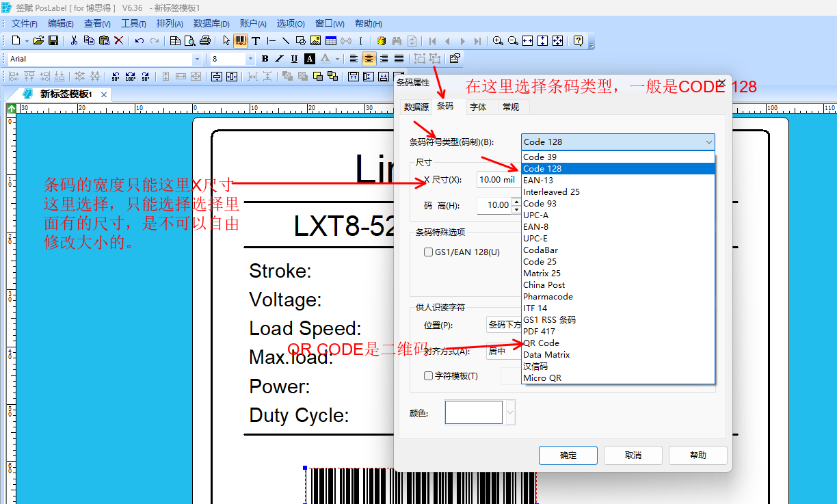Open the 位置(P) position dropdown

[x=504, y=325]
